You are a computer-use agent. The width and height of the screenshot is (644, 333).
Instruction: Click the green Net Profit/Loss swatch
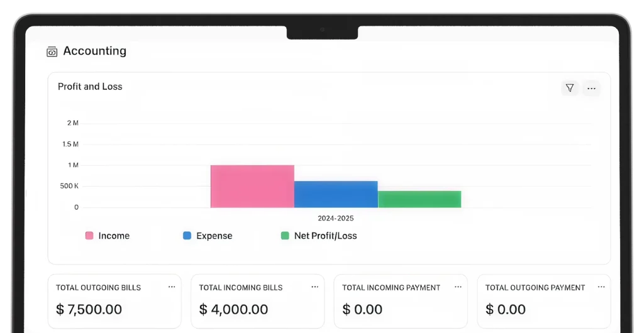285,236
